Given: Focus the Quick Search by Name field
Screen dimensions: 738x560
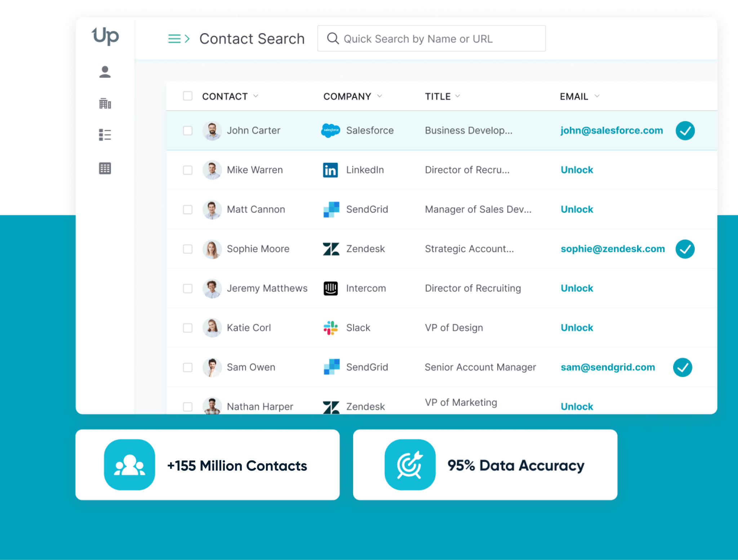Looking at the screenshot, I should (x=431, y=39).
